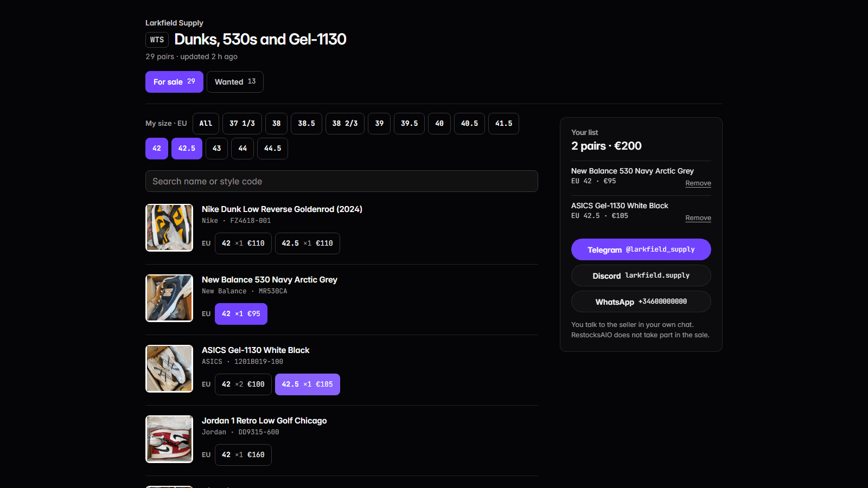Image resolution: width=868 pixels, height=488 pixels.
Task: Click the WTS badge beside the title
Action: click(x=157, y=40)
